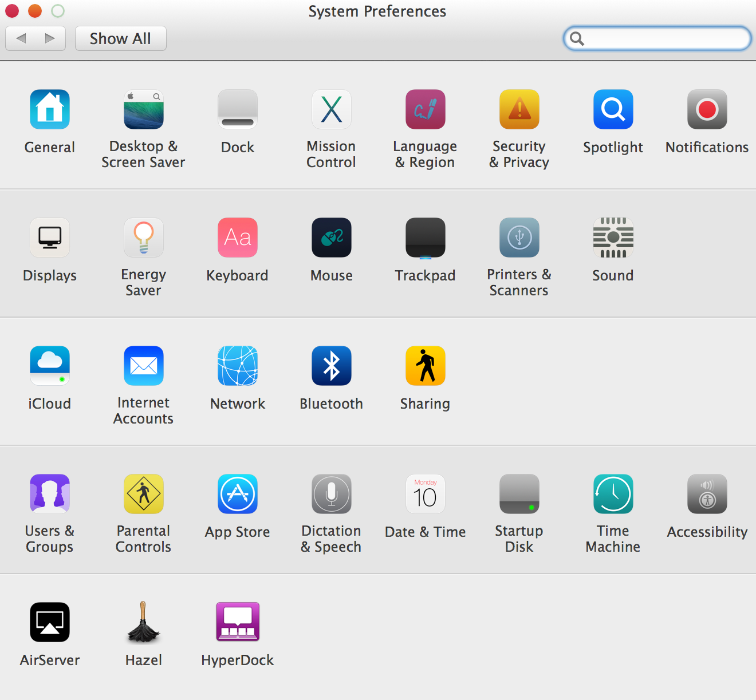
Task: Open Energy Saver settings
Action: [x=144, y=238]
